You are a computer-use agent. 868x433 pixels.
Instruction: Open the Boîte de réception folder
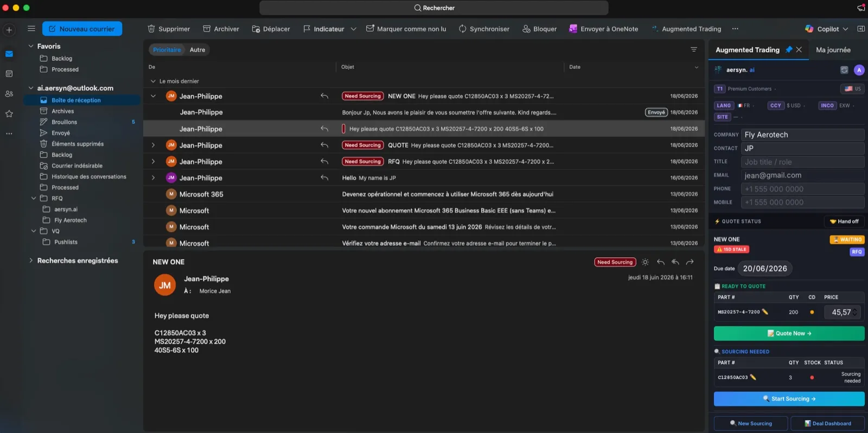click(x=82, y=100)
